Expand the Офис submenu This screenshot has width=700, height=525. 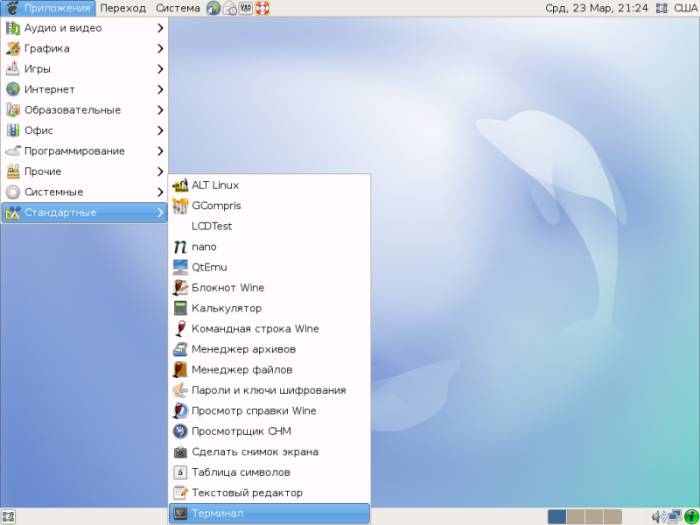[84, 130]
